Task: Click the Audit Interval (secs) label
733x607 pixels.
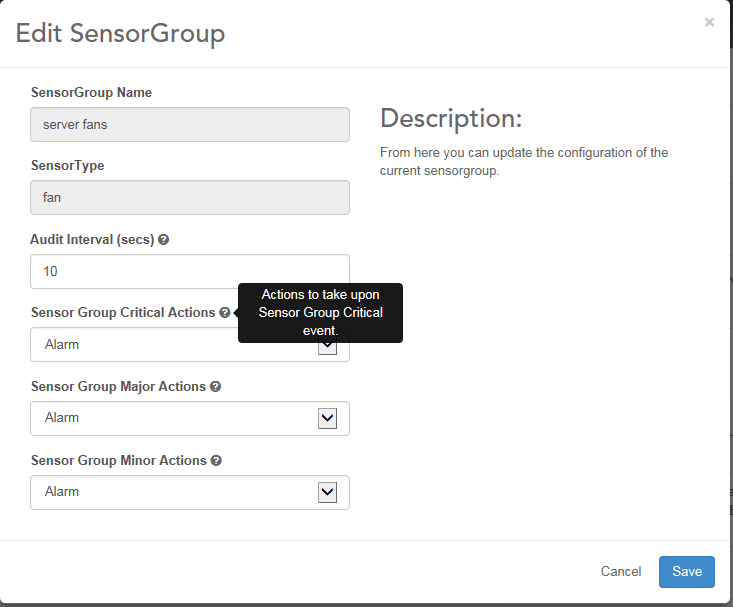Action: (93, 240)
